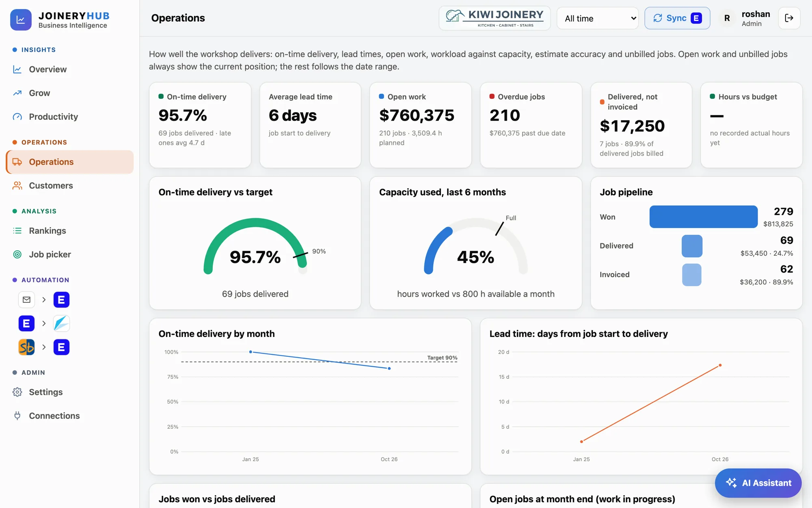
Task: Click the Invoiced pipeline bar
Action: click(x=691, y=275)
